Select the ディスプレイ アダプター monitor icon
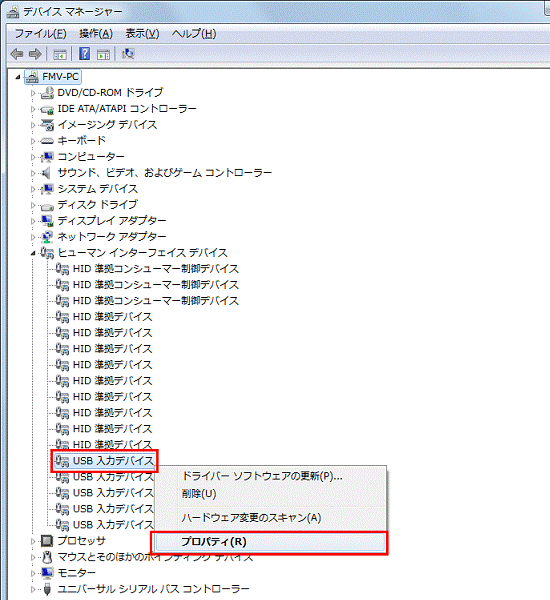550x600 pixels. pos(47,221)
